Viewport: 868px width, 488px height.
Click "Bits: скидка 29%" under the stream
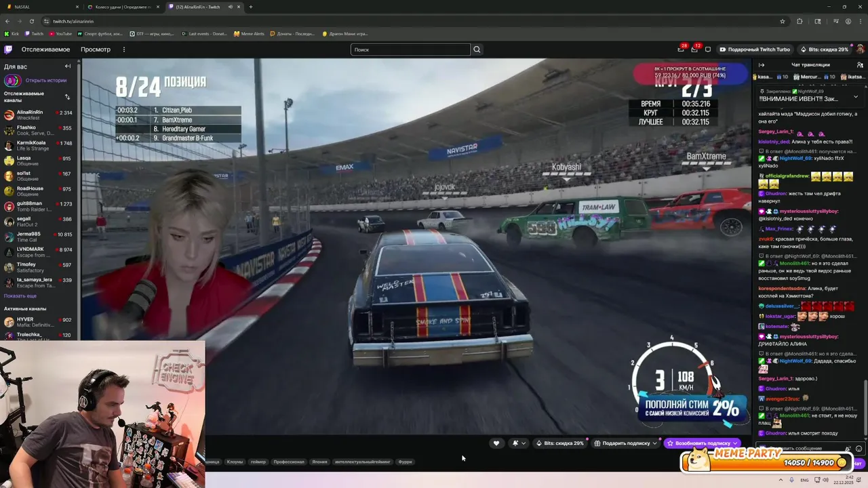560,443
